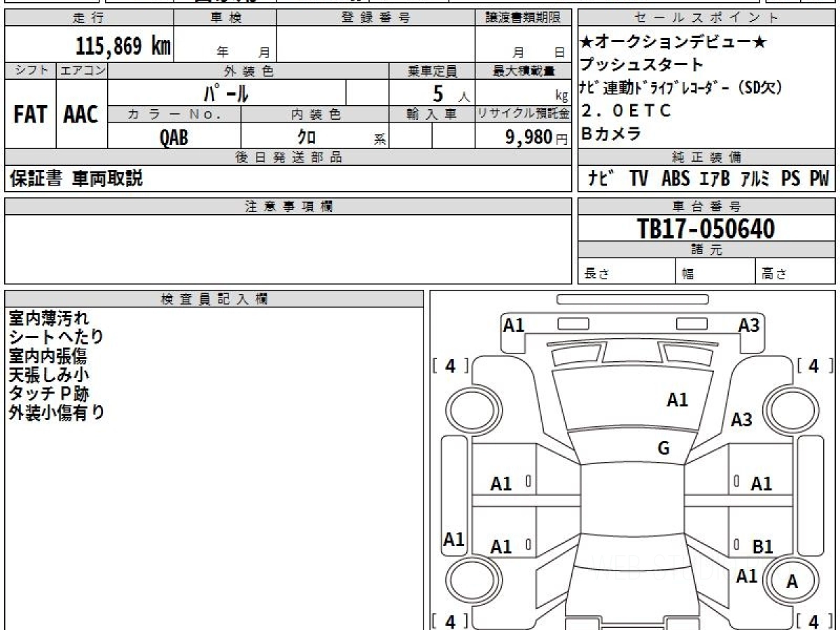The image size is (840, 630).
Task: Click the 後日発送部品 header
Action: pyautogui.click(x=288, y=157)
